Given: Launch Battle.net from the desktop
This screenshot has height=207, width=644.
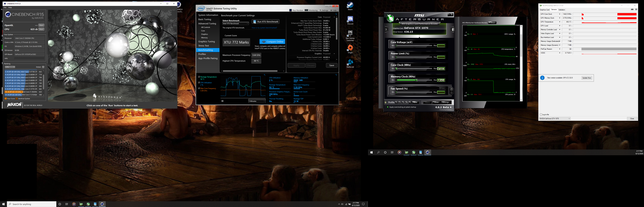Looking at the screenshot, I should pyautogui.click(x=350, y=63).
